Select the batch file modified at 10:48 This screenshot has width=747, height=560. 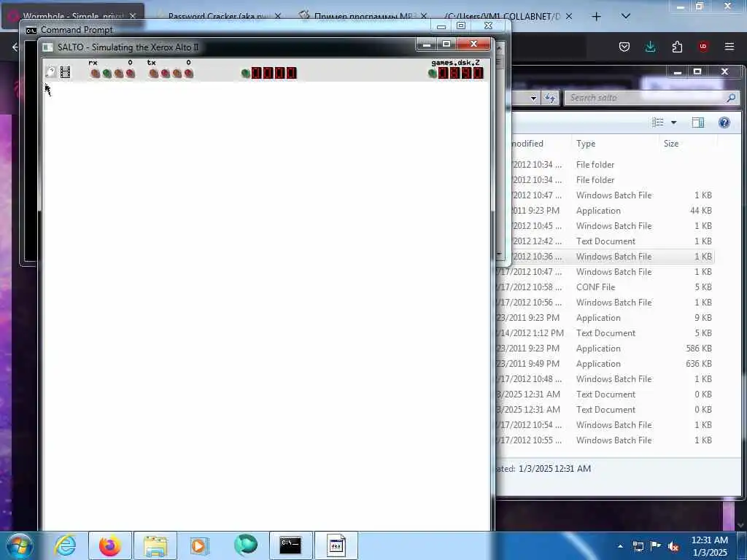605,379
